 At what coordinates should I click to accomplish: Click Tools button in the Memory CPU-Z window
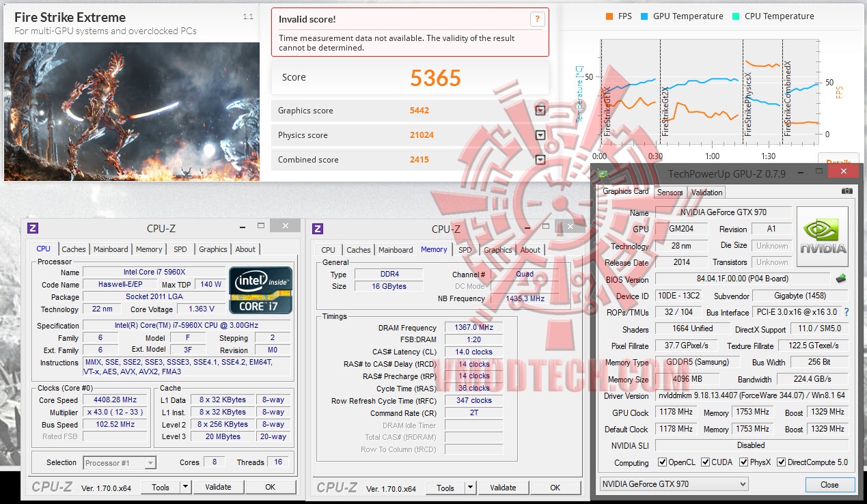click(x=445, y=488)
